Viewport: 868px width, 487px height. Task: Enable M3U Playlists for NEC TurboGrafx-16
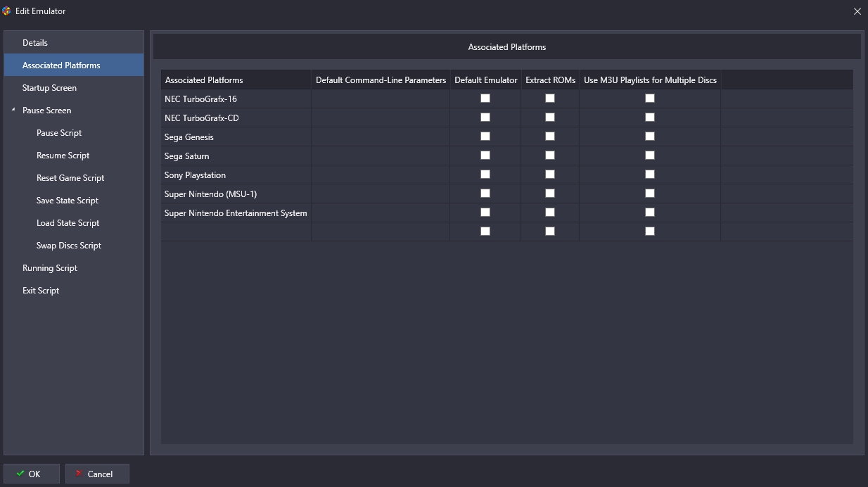click(650, 99)
